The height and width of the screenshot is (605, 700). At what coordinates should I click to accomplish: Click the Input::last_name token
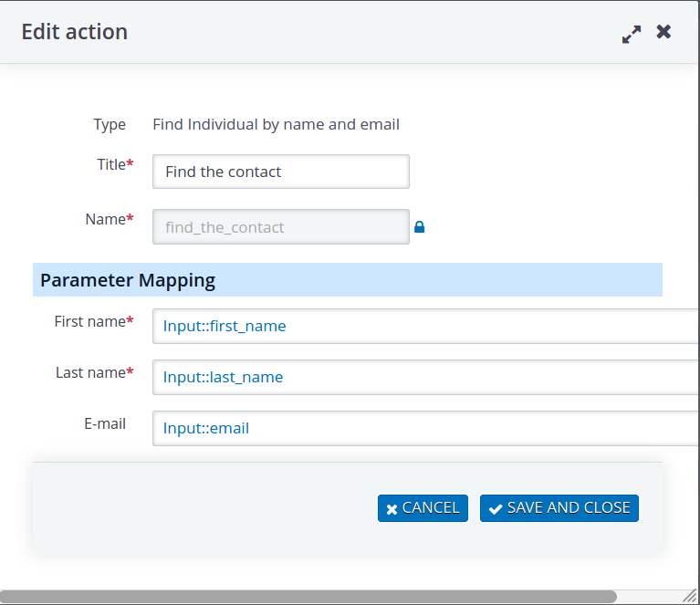223,377
